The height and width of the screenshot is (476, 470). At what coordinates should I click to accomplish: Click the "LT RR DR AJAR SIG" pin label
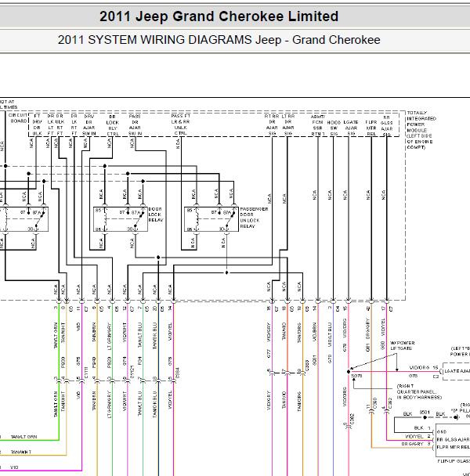(x=288, y=124)
